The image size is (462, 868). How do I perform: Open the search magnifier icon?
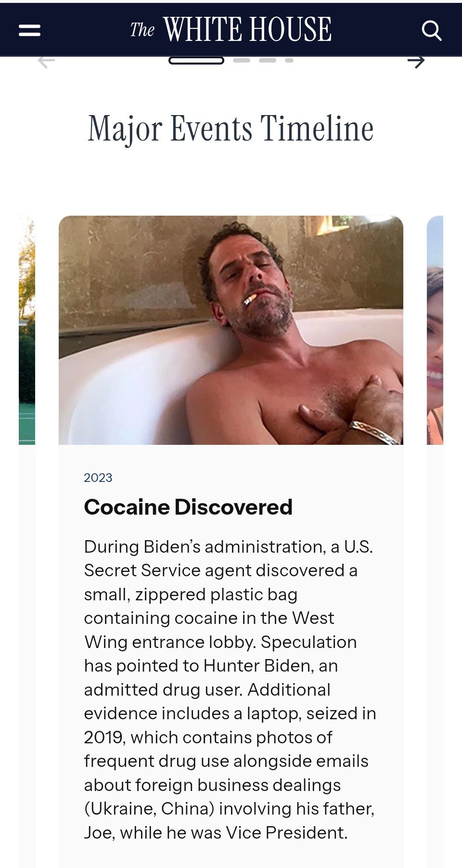tap(431, 30)
